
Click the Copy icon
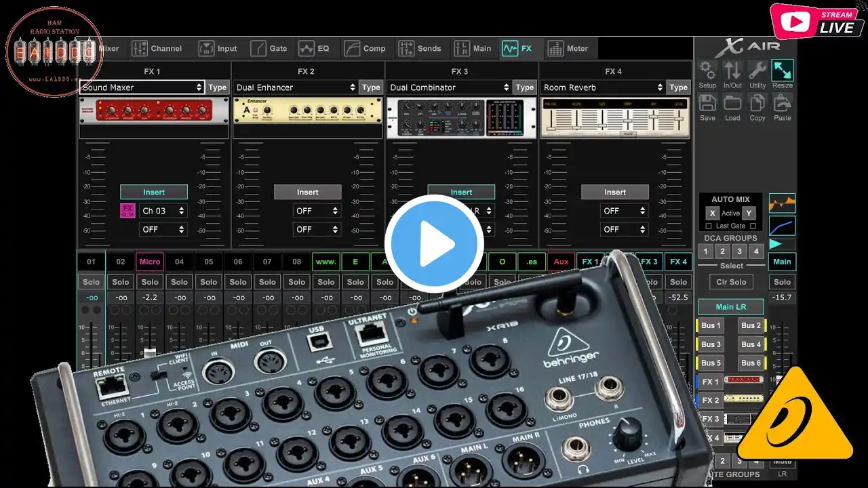click(757, 103)
